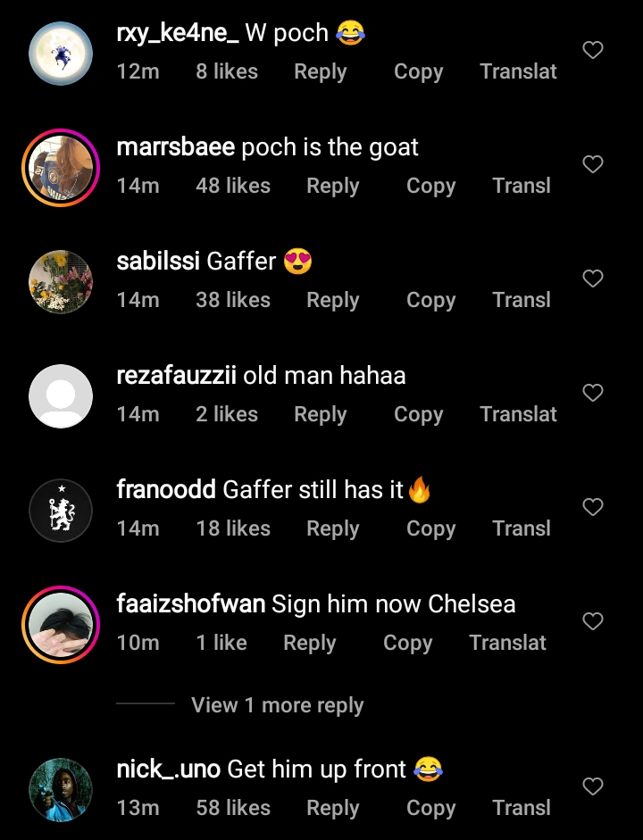643x840 pixels.
Task: Open rezafauzzii username profile link
Action: coord(176,376)
